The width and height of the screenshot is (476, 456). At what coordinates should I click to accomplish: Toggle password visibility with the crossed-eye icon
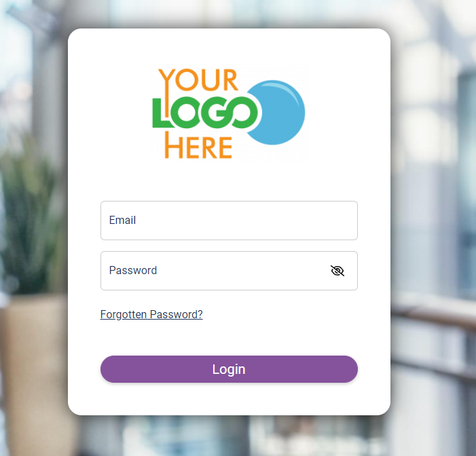[x=337, y=271]
